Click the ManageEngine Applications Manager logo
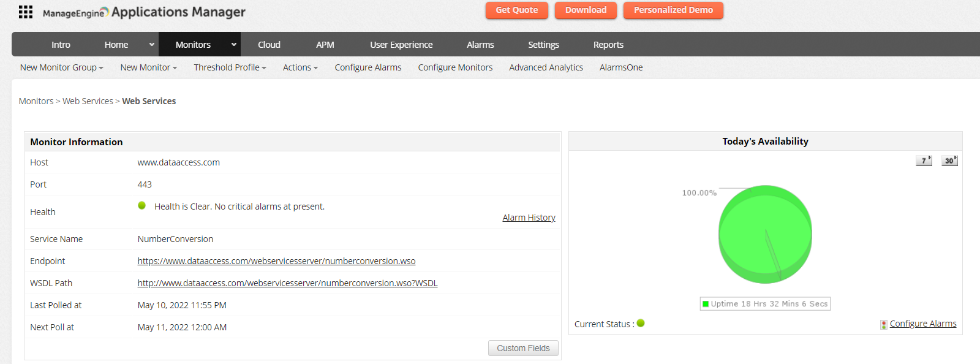This screenshot has width=980, height=364. tap(144, 12)
